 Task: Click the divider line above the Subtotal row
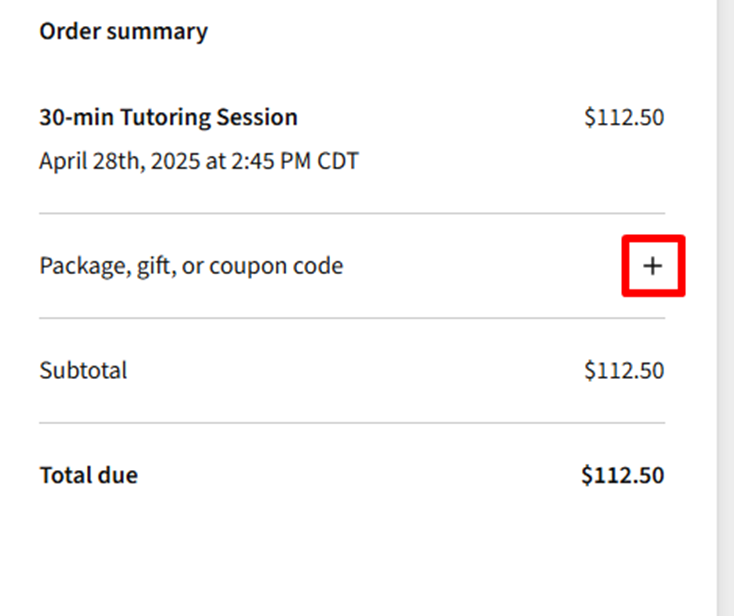[352, 318]
